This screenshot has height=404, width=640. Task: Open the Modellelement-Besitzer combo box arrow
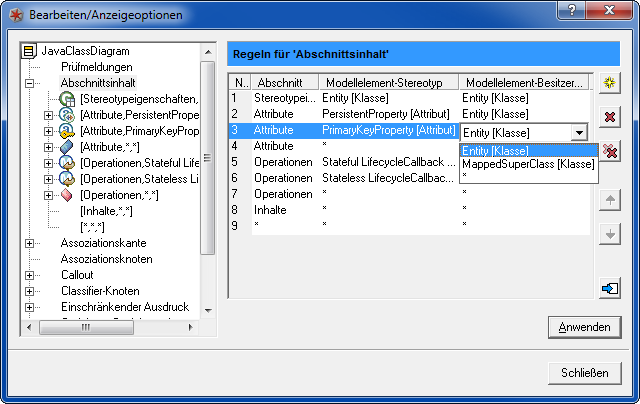click(x=578, y=132)
